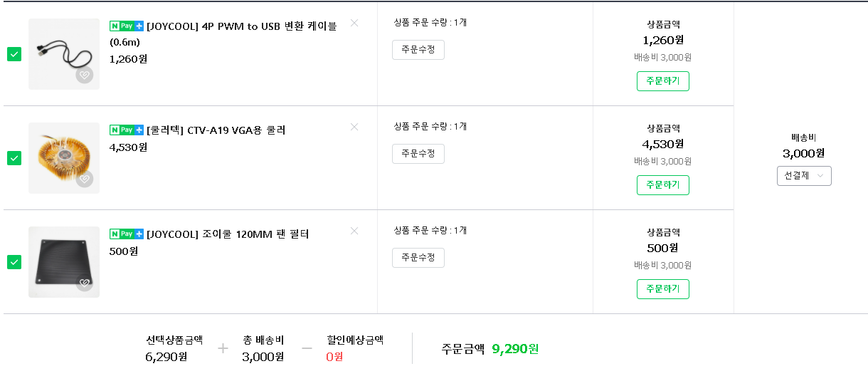Remove CTV-A19 VGA cooler with X icon
The width and height of the screenshot is (868, 386).
[x=354, y=127]
